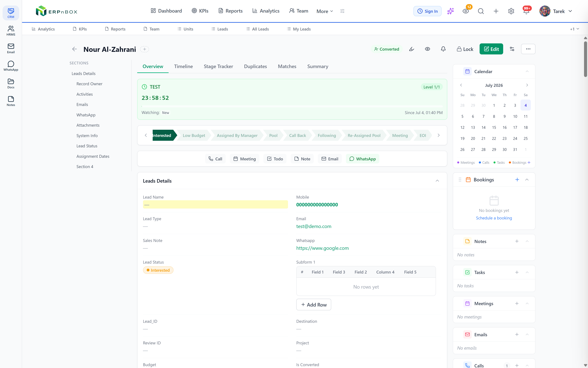Customize the top navigation sliders icon
This screenshot has width=588, height=368.
coord(342,11)
